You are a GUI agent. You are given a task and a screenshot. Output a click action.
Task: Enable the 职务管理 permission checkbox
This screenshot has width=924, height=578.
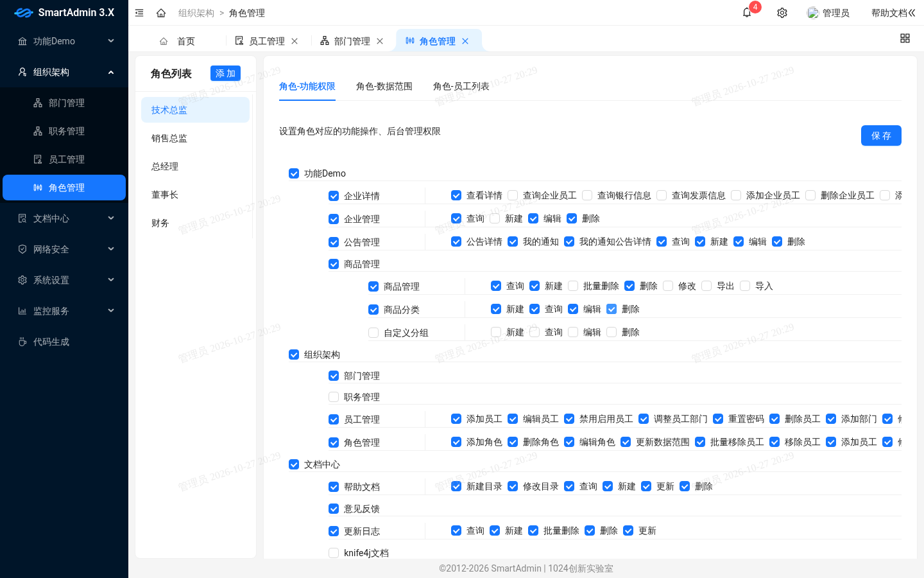(334, 397)
